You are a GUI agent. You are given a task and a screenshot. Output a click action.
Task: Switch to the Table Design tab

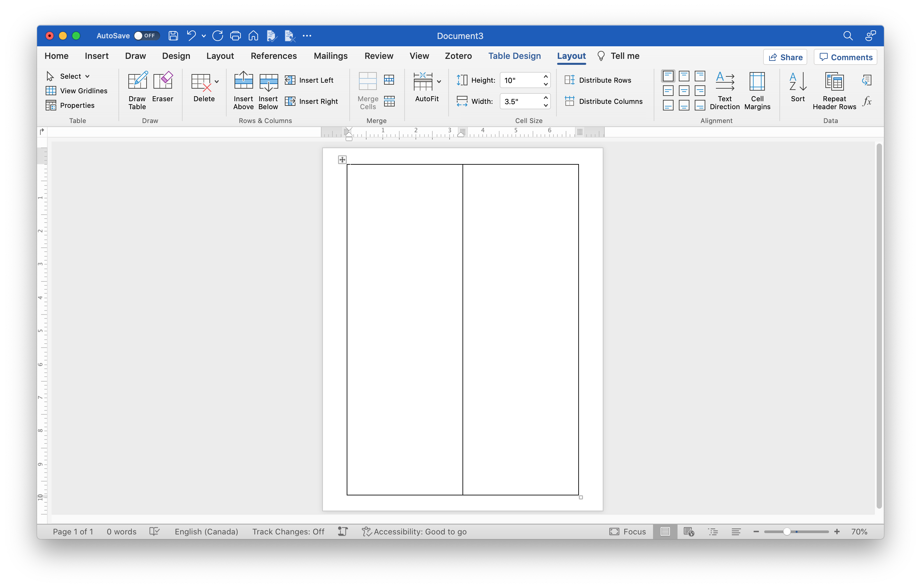click(x=514, y=56)
